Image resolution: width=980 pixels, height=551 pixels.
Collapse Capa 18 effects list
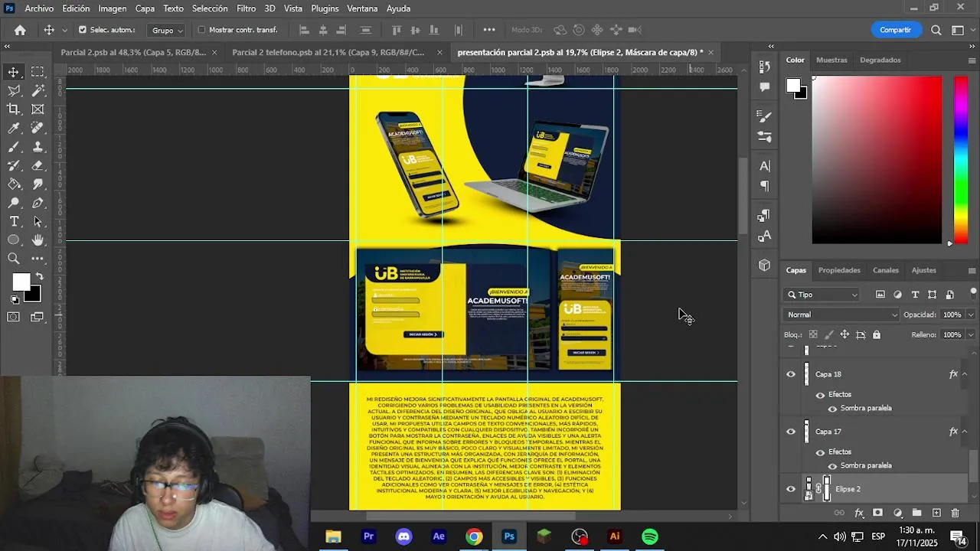(965, 374)
